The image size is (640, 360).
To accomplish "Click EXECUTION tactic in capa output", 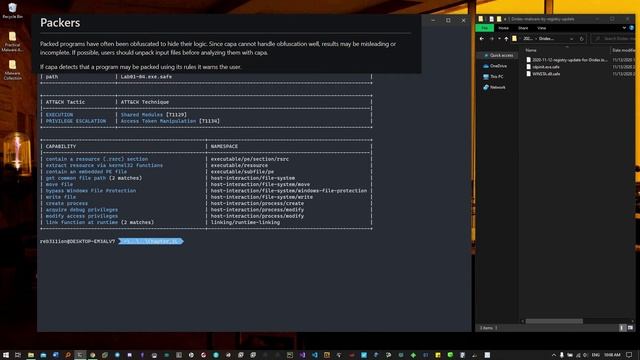I will coord(59,115).
